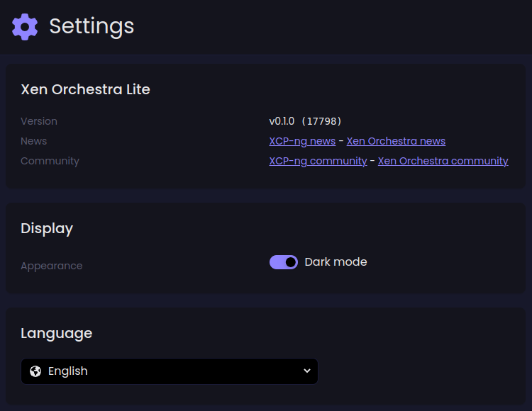532x411 pixels.
Task: Click the Appearance label
Action: click(52, 266)
